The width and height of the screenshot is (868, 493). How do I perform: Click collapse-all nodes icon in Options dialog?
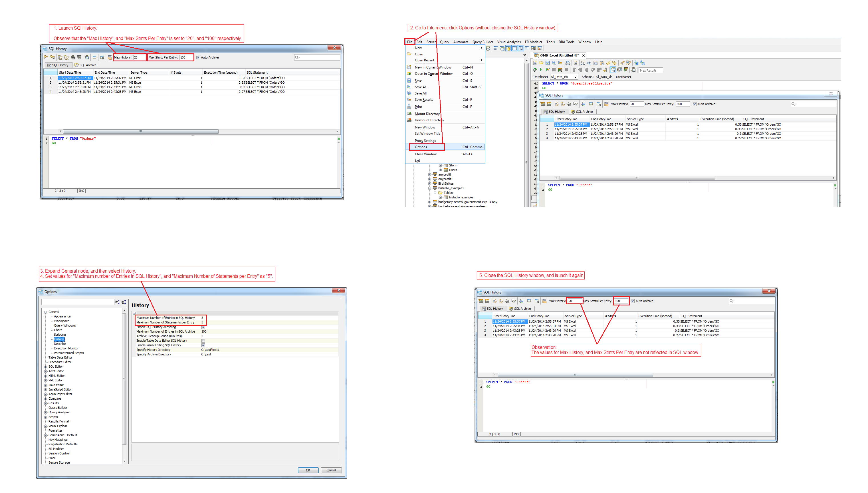tap(124, 302)
